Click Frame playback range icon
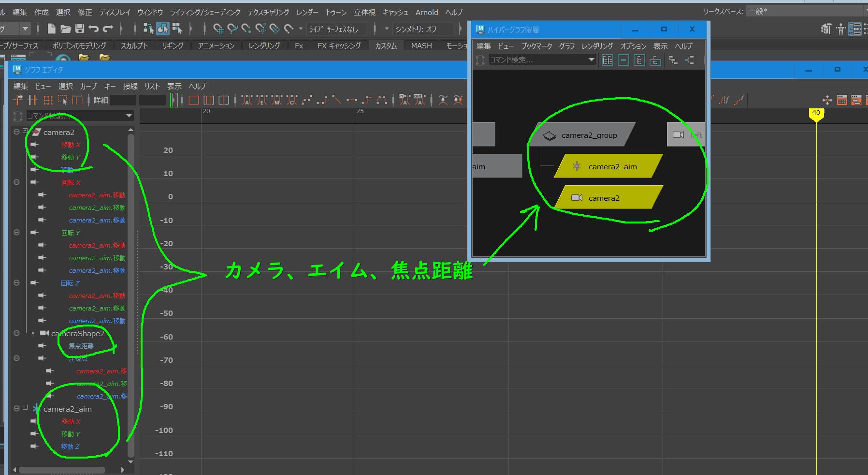The width and height of the screenshot is (868, 475). [x=209, y=100]
